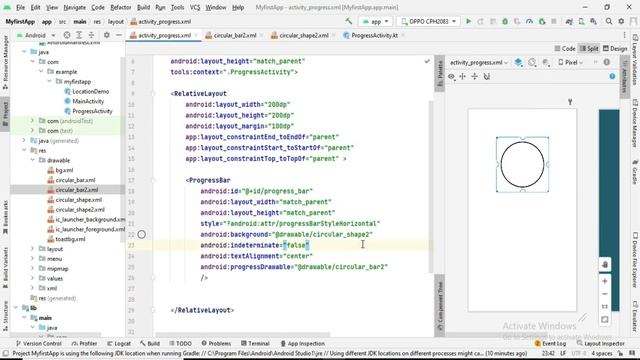Open the Structure tool window
This screenshot has height=360, width=640.
(x=5, y=316)
